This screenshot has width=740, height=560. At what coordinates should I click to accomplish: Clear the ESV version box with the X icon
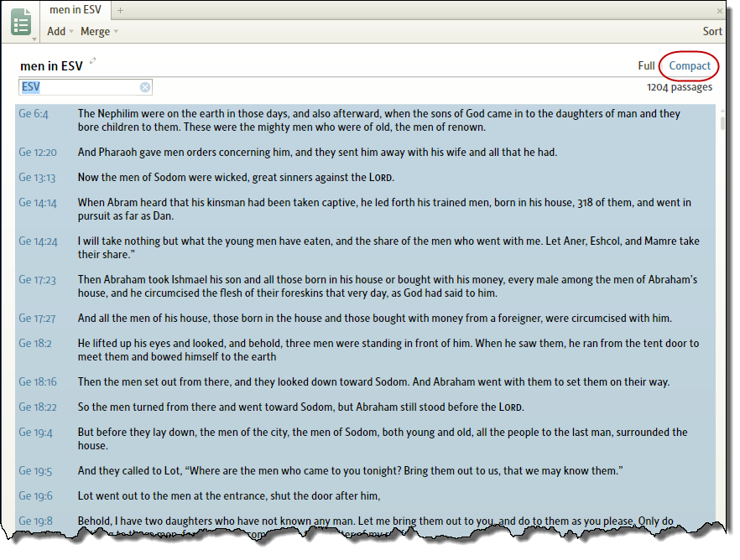tap(145, 87)
